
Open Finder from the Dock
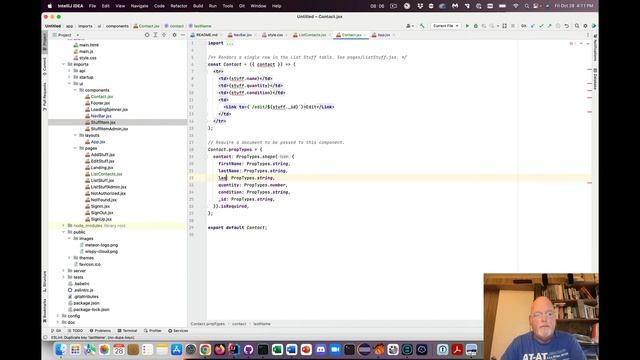coord(60,350)
